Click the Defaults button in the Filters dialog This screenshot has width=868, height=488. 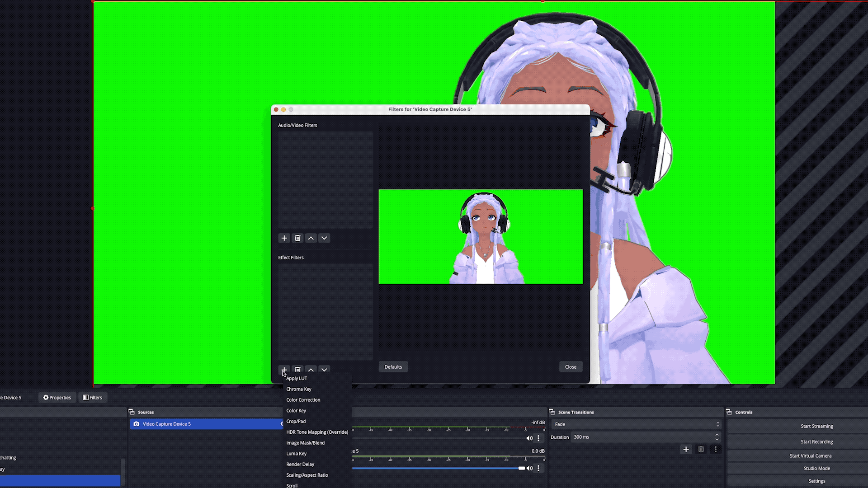[393, 366]
